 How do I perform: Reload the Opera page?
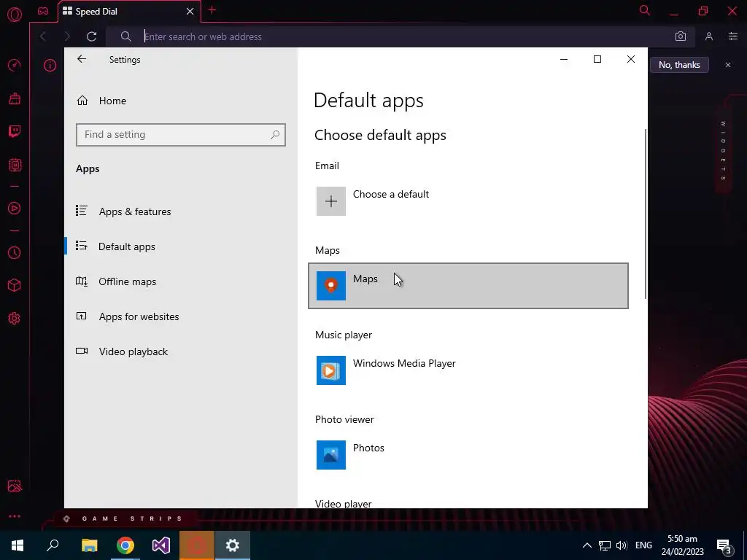[91, 36]
